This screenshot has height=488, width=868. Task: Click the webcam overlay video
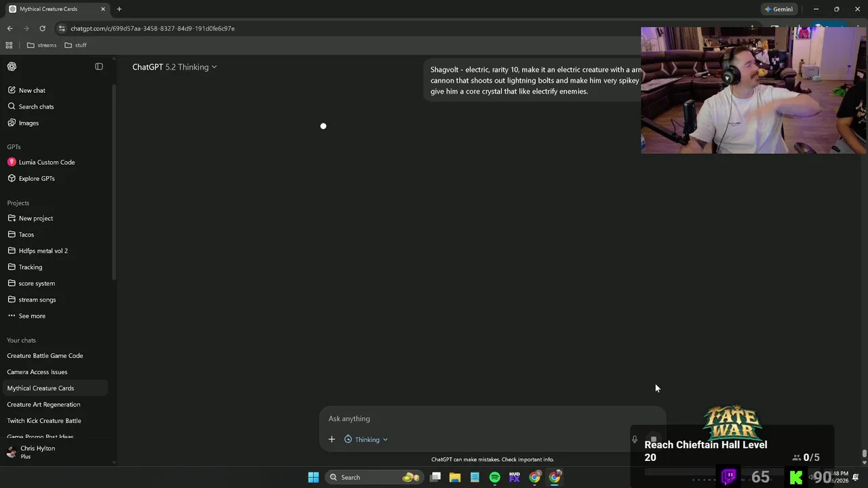753,90
